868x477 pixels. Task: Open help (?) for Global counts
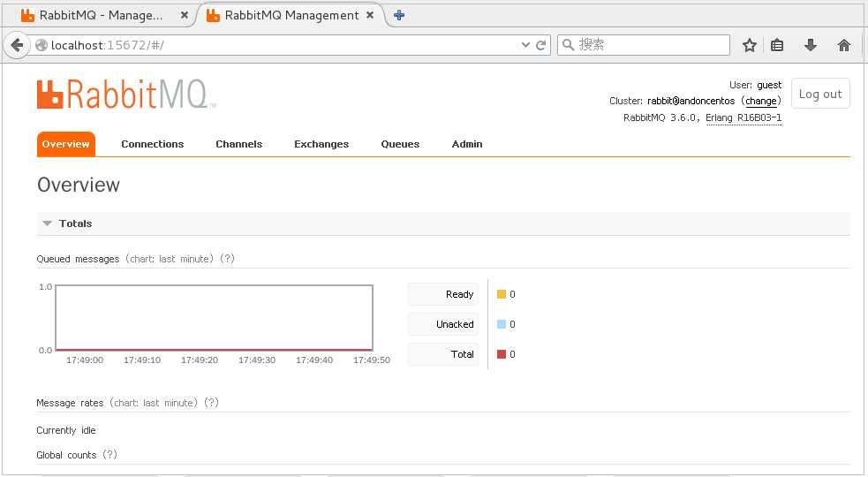pos(110,455)
